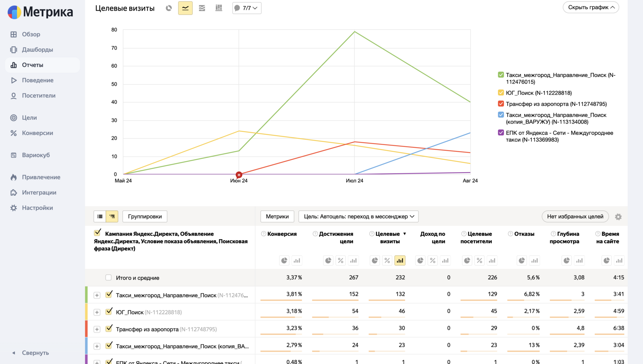Go to Дашборды section
The width and height of the screenshot is (643, 364).
[x=32, y=50]
